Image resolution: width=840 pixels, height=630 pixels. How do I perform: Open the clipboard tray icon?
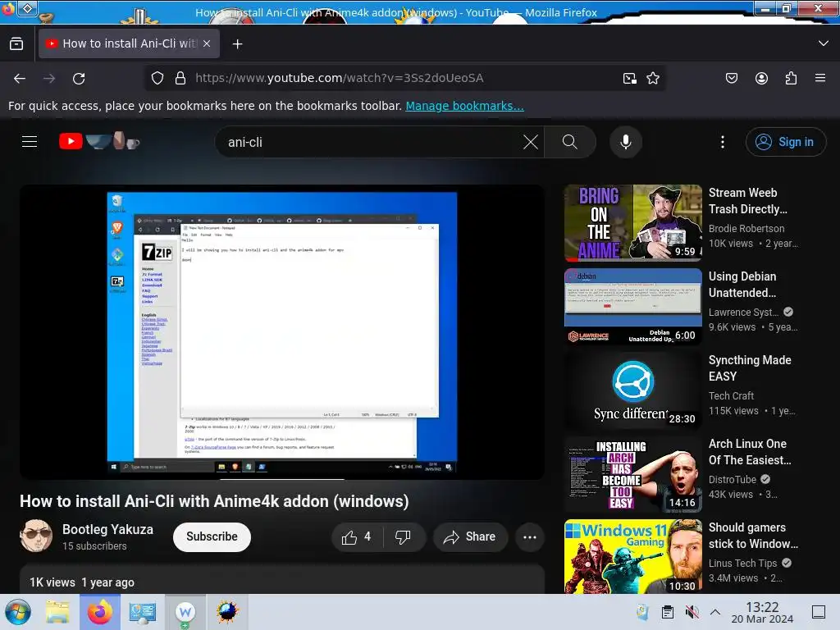click(668, 612)
